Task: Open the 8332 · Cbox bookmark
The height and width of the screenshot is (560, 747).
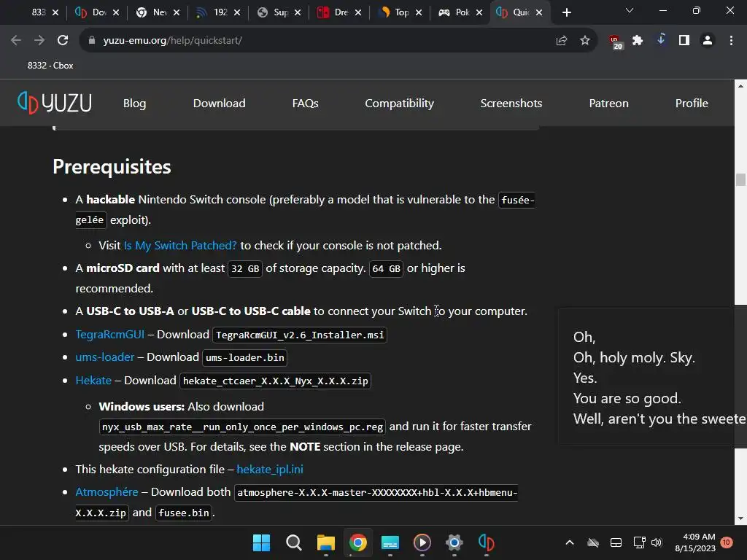Action: pos(50,66)
